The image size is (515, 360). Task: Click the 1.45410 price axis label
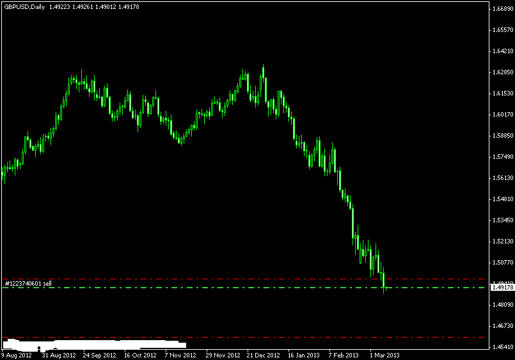coord(503,347)
